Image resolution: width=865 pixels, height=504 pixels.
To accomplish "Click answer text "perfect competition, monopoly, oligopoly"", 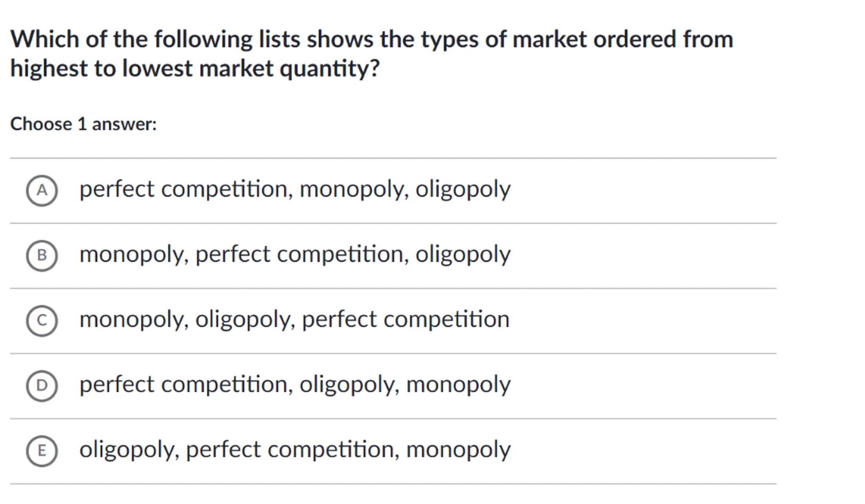I will tap(295, 189).
